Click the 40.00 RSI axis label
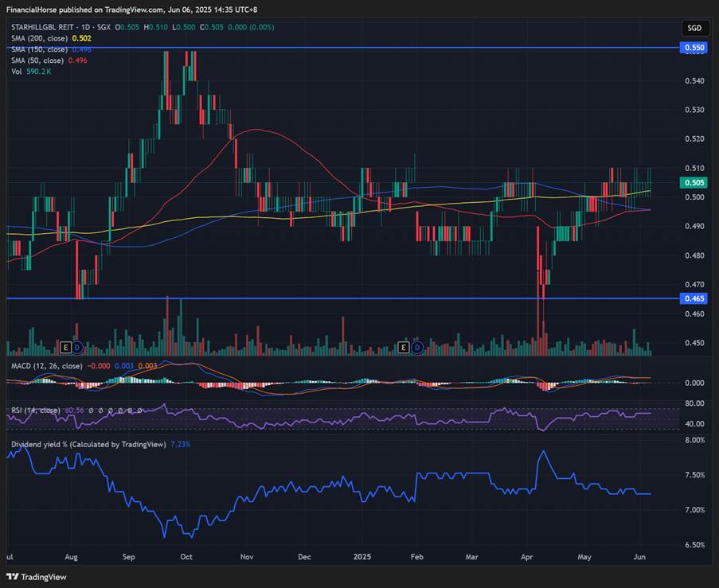This screenshot has height=588, width=719. (x=694, y=424)
